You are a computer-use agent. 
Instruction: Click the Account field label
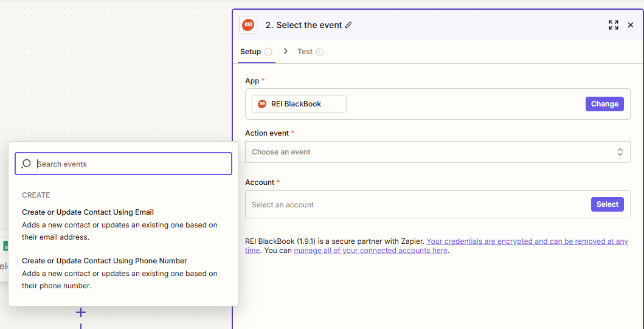[260, 182]
